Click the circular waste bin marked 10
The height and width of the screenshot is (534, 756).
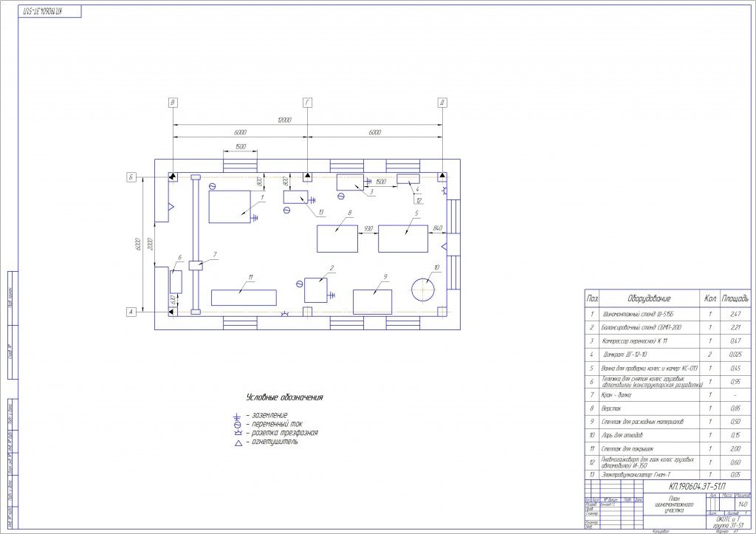(424, 286)
